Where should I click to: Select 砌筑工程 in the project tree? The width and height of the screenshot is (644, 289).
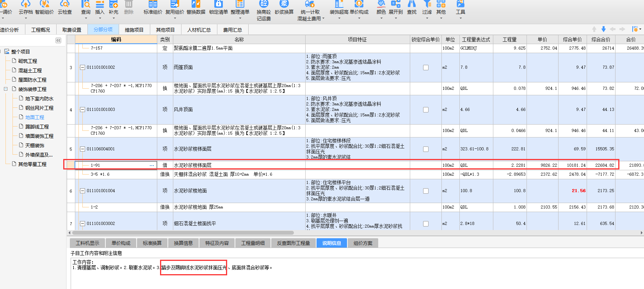tap(28, 61)
